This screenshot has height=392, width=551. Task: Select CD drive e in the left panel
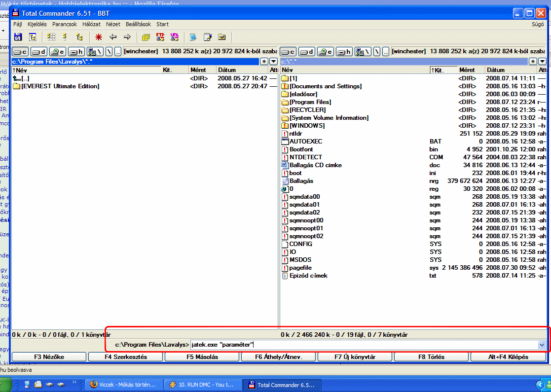(57, 52)
